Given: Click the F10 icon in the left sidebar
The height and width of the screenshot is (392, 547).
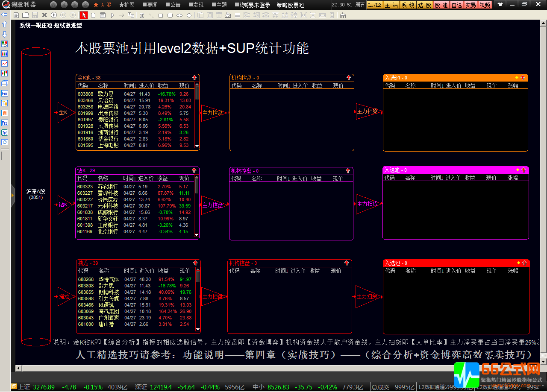Looking at the screenshot, I should click(x=5, y=93).
